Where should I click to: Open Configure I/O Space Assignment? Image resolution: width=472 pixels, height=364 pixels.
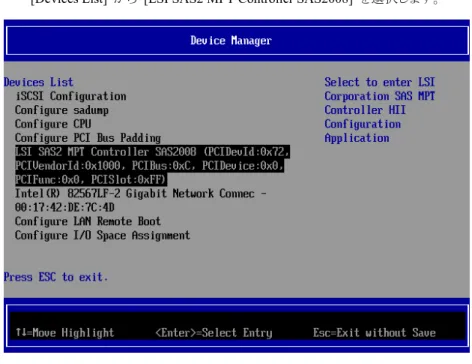coord(103,235)
